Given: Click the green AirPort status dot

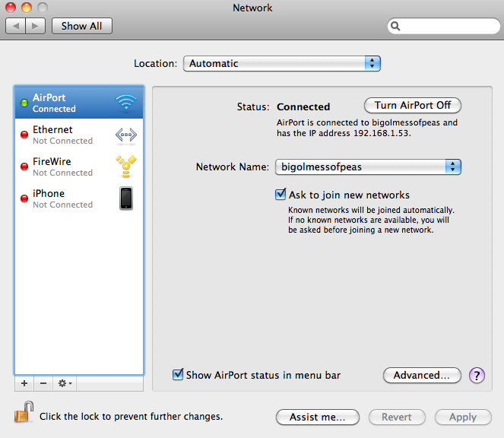Looking at the screenshot, I should coord(24,103).
